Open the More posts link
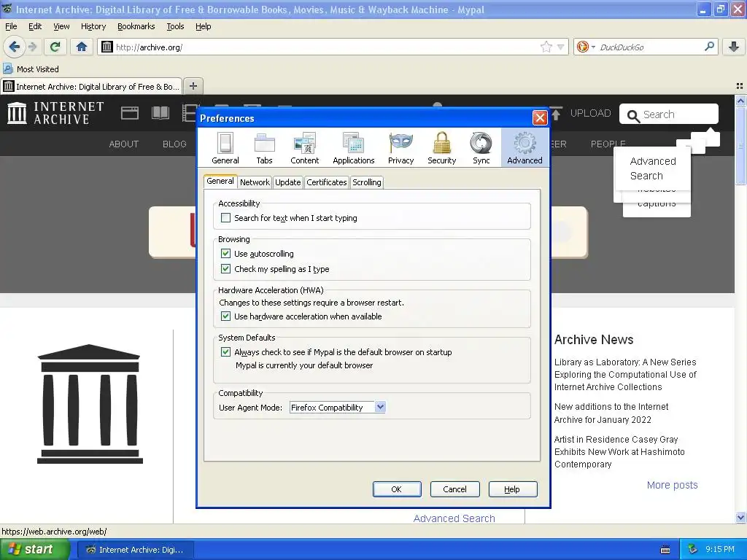This screenshot has width=747, height=560. [672, 485]
